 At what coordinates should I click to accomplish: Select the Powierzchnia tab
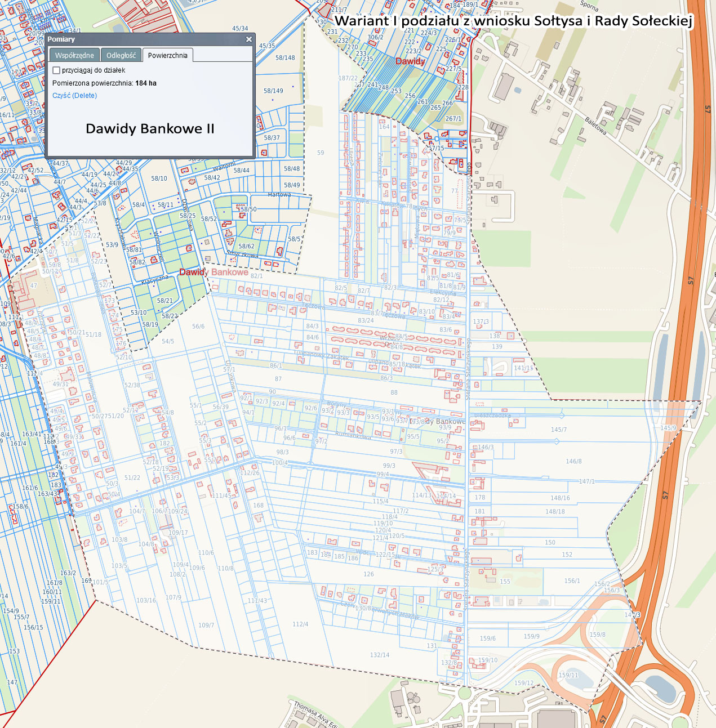tap(167, 55)
